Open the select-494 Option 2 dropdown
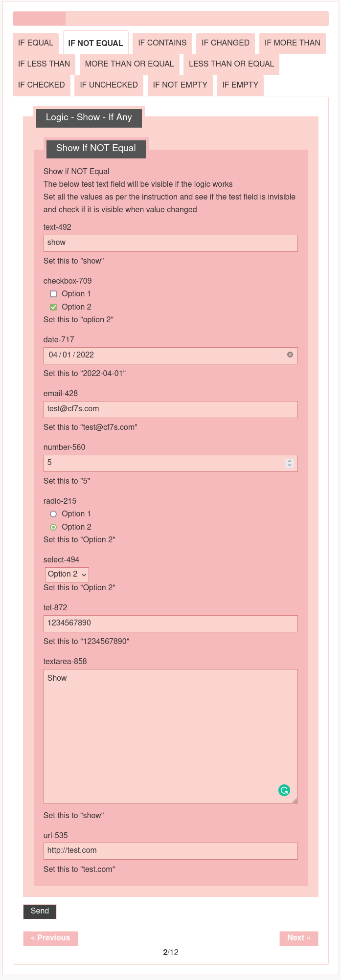 (67, 574)
